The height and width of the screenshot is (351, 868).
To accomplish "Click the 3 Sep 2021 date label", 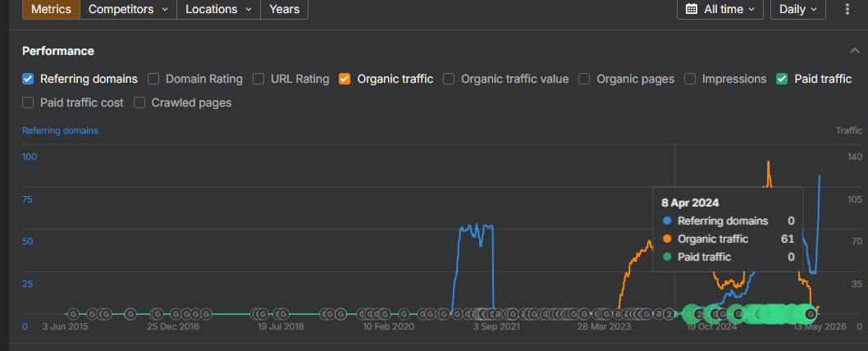I will [x=496, y=326].
